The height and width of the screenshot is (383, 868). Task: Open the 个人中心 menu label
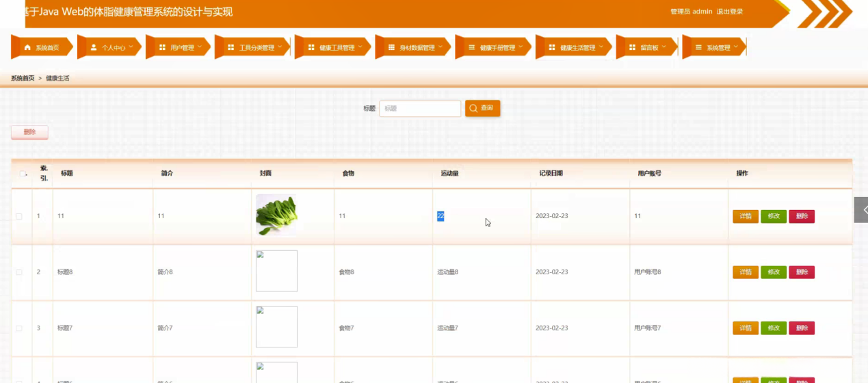114,48
